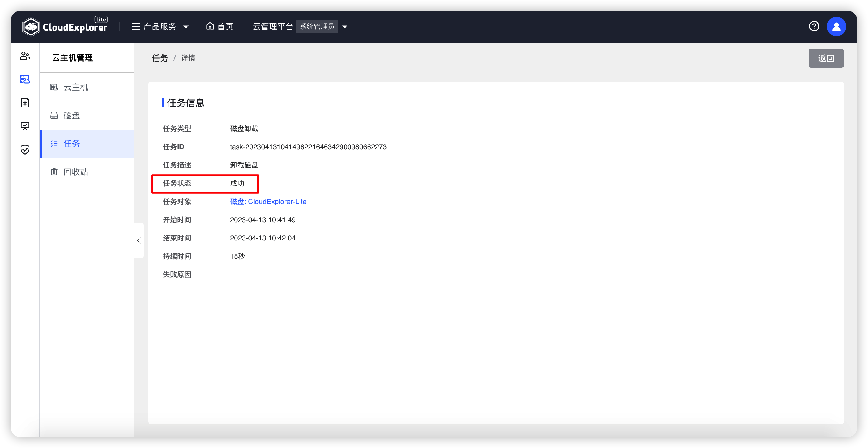Select 磁盘 in the sidebar
Image resolution: width=868 pixels, height=448 pixels.
pyautogui.click(x=87, y=115)
